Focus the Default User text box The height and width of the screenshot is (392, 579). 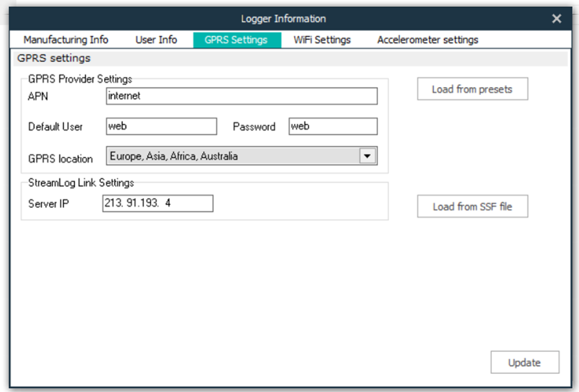(161, 127)
